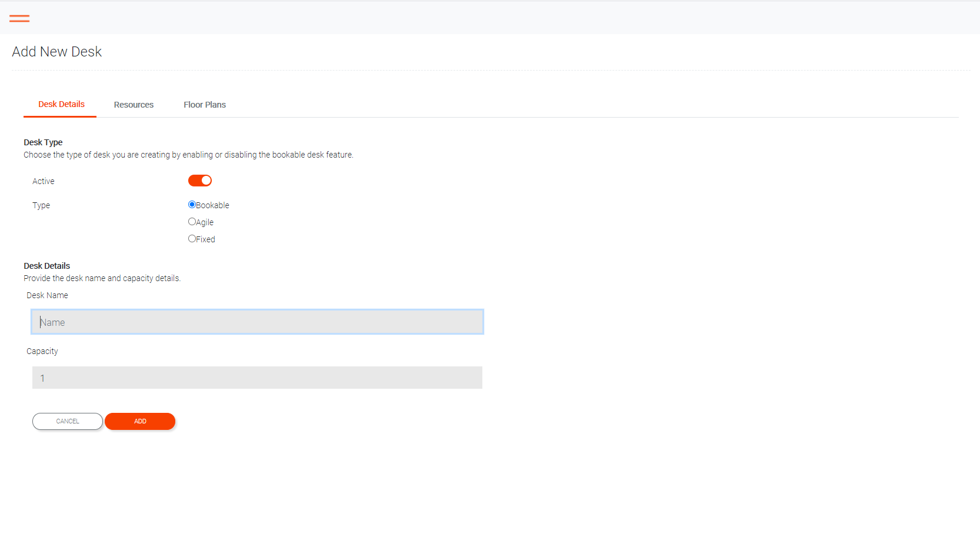
Task: Click the ADD button
Action: coord(140,421)
